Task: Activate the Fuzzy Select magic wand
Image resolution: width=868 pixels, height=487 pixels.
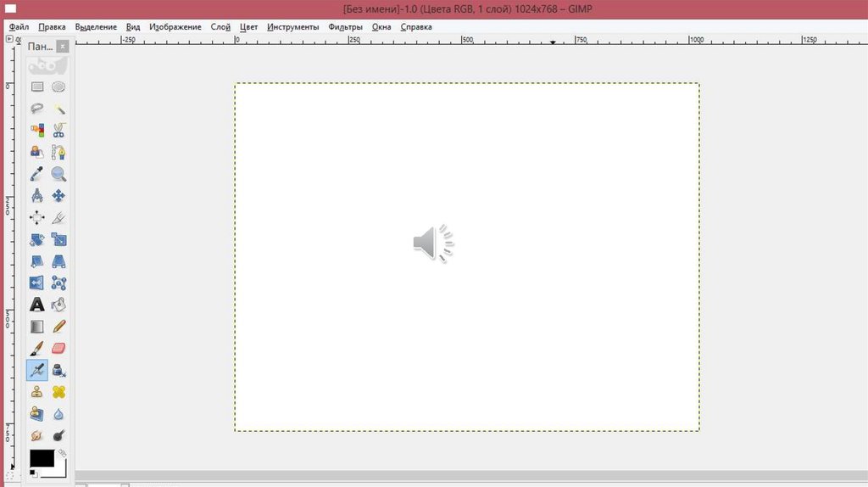Action: coord(58,109)
